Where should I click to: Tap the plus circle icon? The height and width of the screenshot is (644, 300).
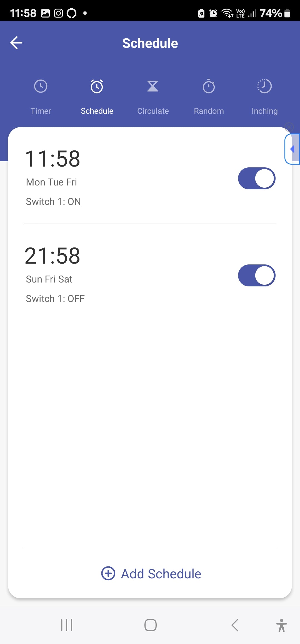(108, 573)
